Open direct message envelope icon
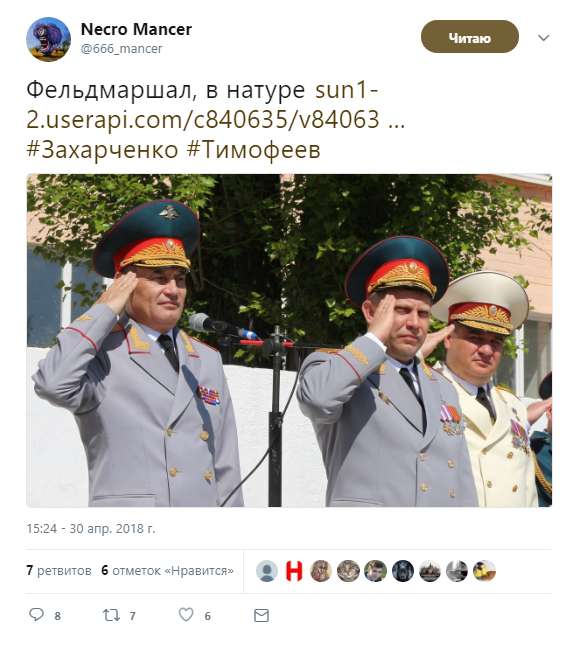Viewport: 577px width, 645px height. (261, 615)
